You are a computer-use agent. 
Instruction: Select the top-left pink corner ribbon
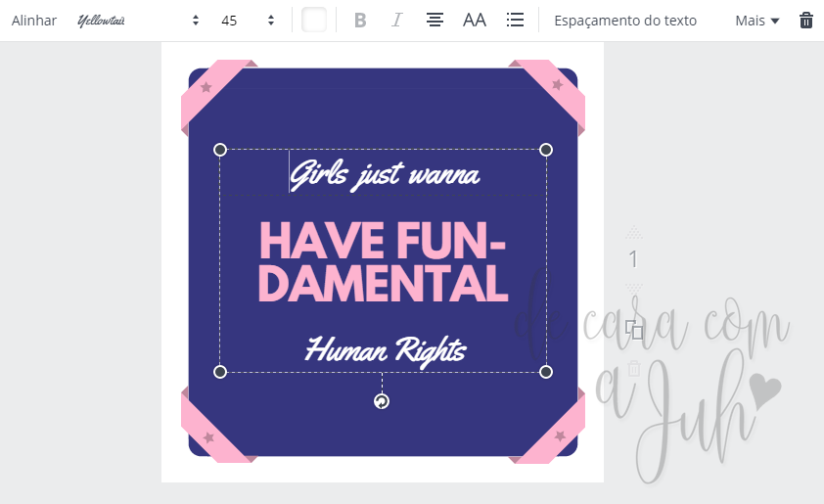(x=212, y=92)
